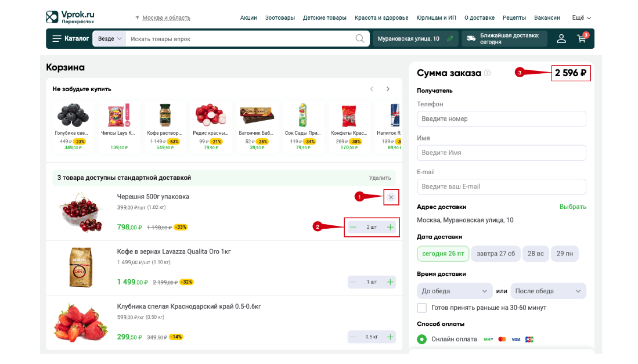
Task: Open the Каталог menu
Action: 70,39
